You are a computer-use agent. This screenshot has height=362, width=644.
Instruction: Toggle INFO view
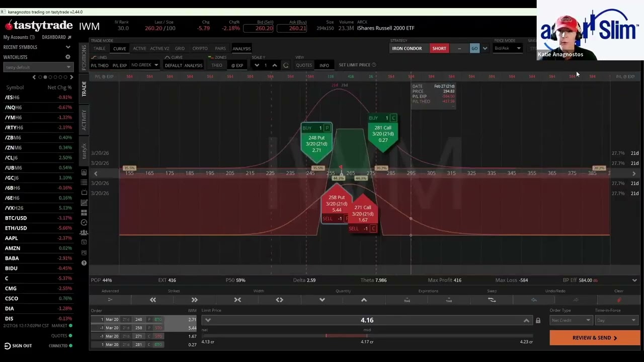324,65
